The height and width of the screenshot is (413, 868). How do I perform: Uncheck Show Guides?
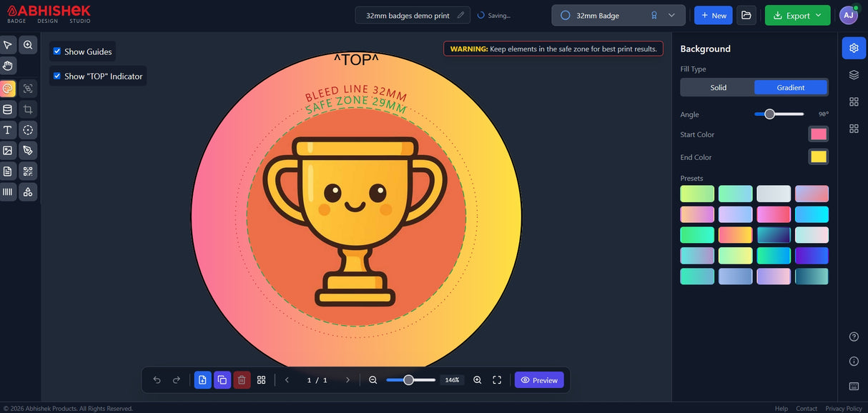pos(56,51)
